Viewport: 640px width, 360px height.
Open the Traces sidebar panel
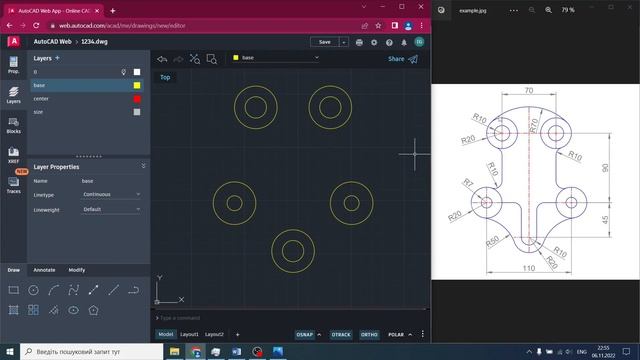click(x=13, y=185)
